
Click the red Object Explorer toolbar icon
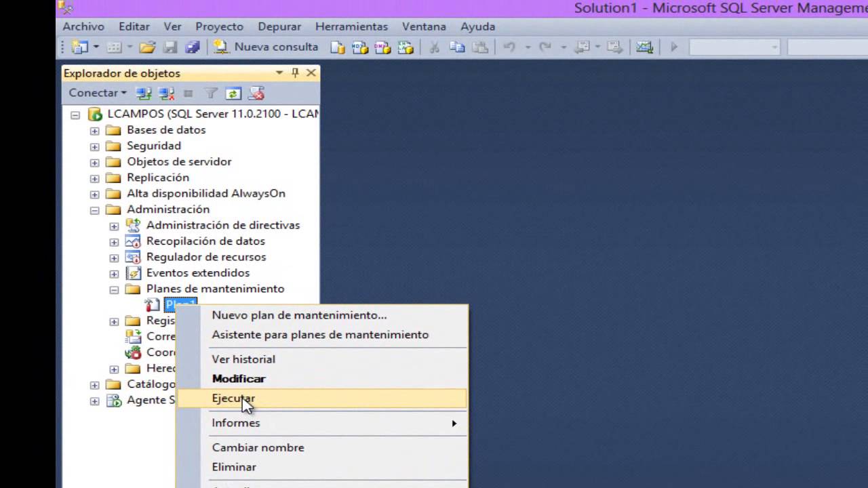pos(256,94)
